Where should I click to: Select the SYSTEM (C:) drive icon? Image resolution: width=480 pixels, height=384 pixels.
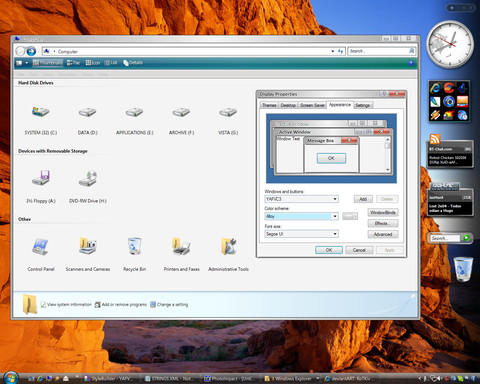point(41,112)
